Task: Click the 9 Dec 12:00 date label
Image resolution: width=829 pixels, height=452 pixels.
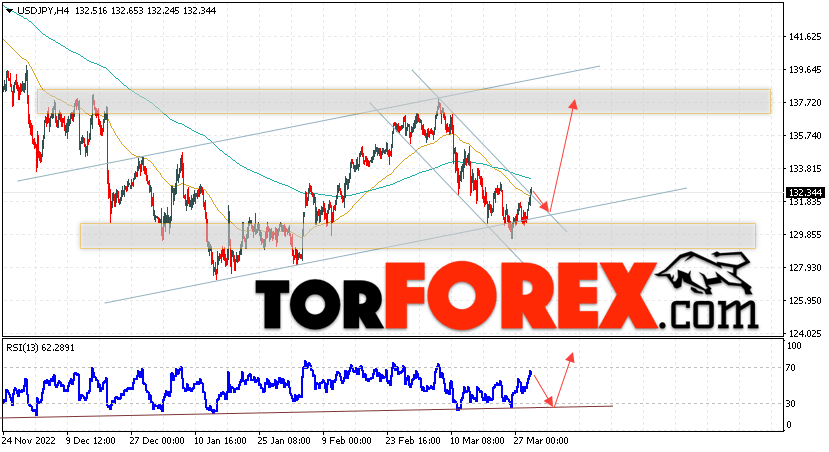Action: point(90,440)
